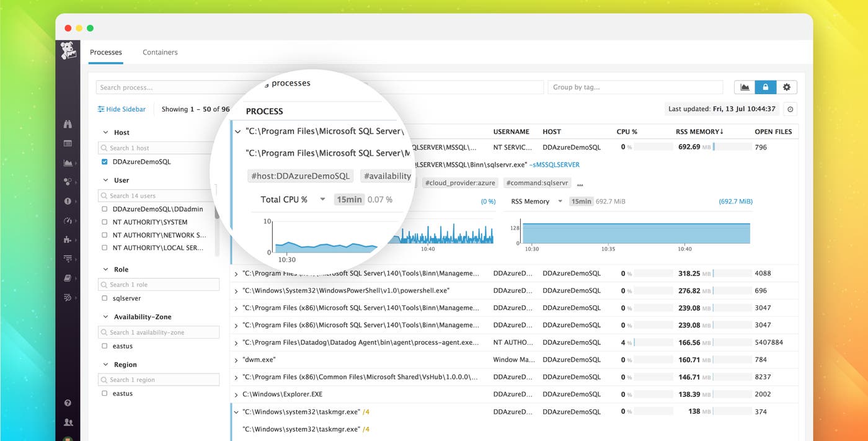Image resolution: width=868 pixels, height=441 pixels.
Task: Open the Monitors alert sidebar icon
Action: click(x=68, y=200)
